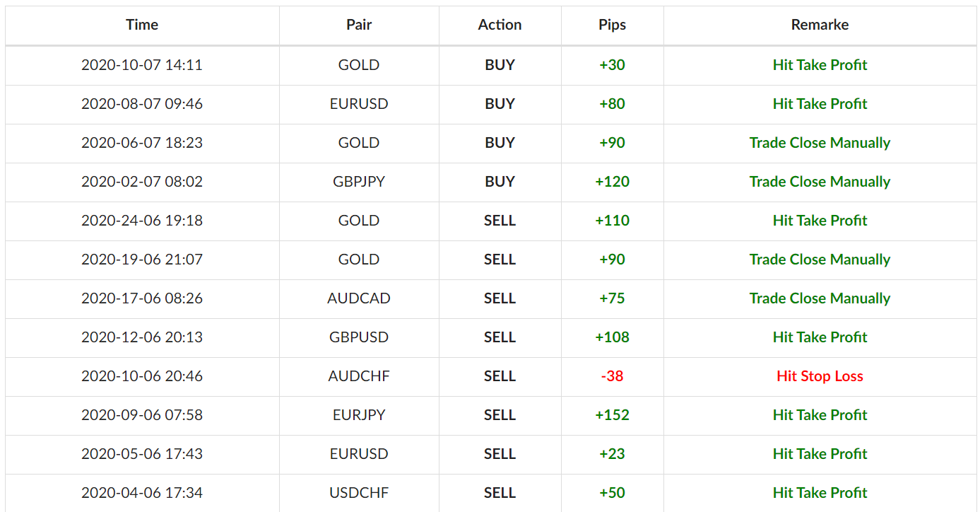Click the +108 pips value
The height and width of the screenshot is (512, 980).
click(x=613, y=337)
